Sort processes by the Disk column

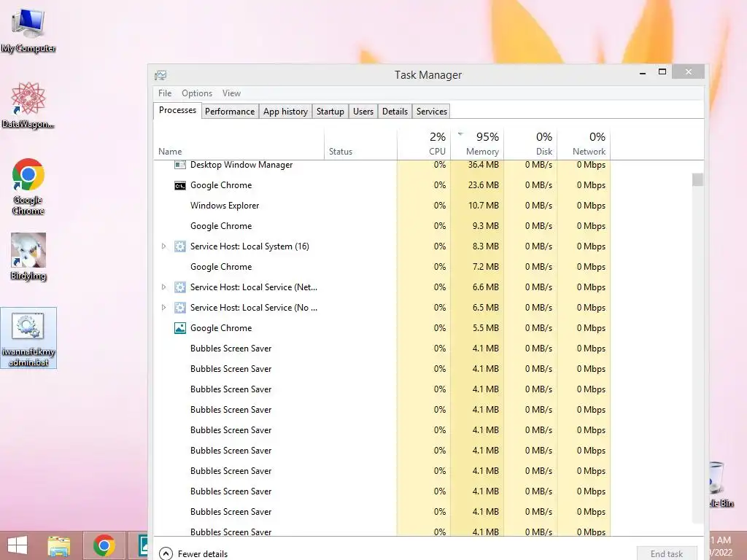(530, 144)
